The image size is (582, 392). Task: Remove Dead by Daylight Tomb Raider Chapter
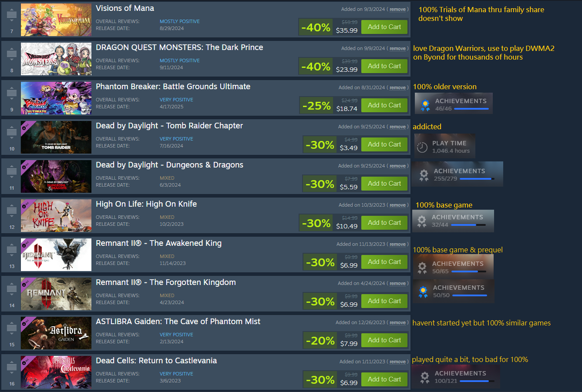(x=397, y=127)
